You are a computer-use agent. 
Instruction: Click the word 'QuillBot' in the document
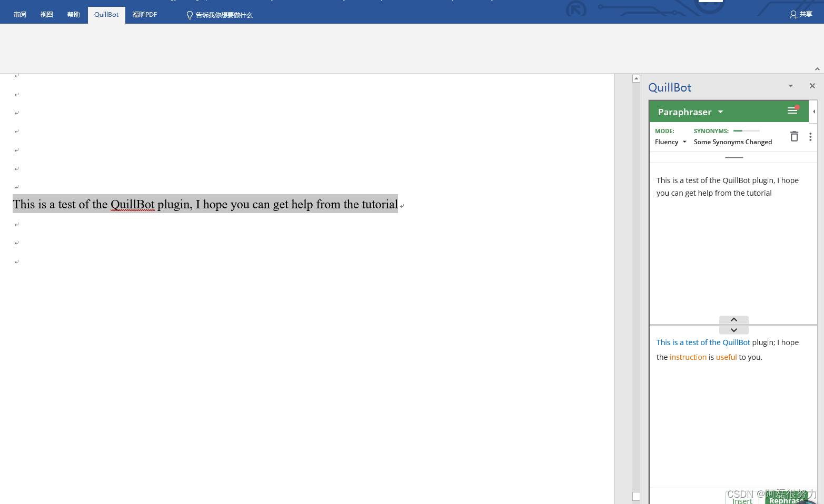click(133, 204)
